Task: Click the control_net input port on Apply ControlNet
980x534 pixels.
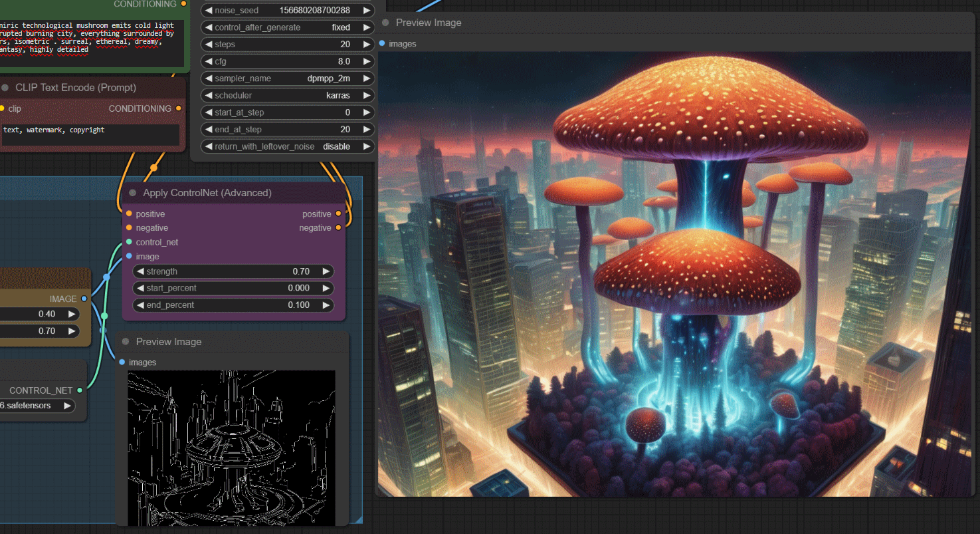Action: pyautogui.click(x=129, y=242)
